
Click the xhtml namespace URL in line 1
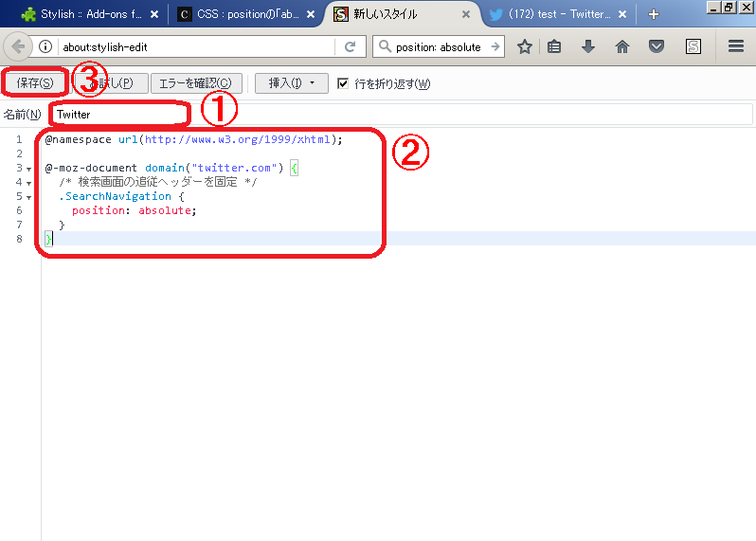[238, 139]
